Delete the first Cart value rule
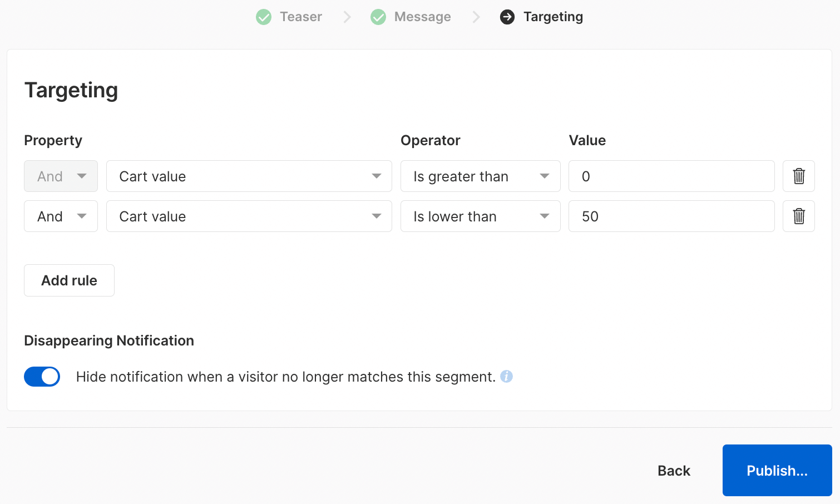The width and height of the screenshot is (840, 504). 798,176
